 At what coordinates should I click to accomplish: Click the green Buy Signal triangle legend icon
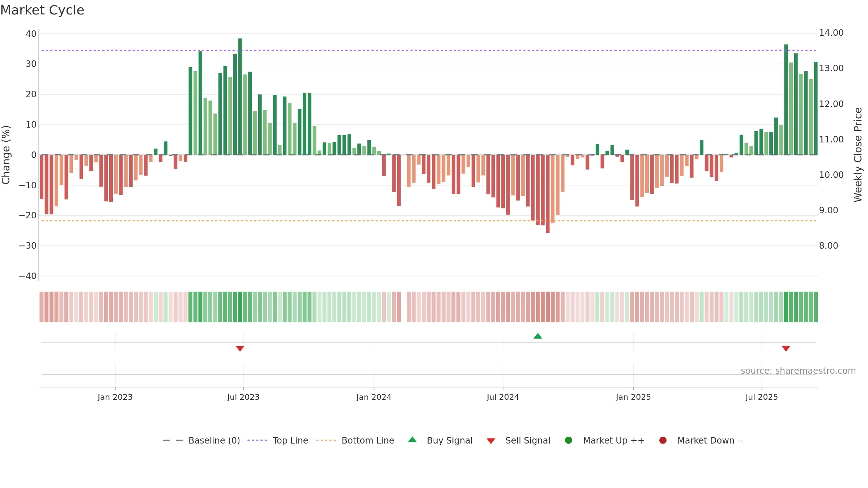(x=412, y=440)
